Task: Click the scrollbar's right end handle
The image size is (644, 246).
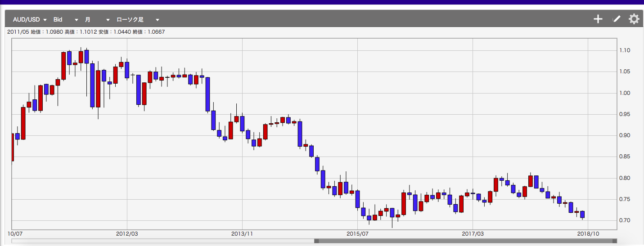Action: tap(615, 241)
